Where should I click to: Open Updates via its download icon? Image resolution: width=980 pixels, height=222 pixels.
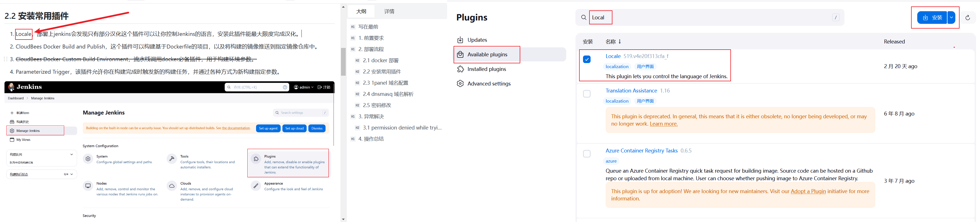pos(460,40)
